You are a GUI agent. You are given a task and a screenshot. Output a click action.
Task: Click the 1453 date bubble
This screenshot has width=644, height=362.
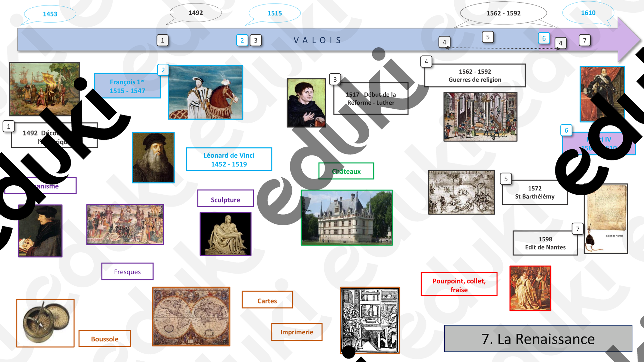(50, 14)
